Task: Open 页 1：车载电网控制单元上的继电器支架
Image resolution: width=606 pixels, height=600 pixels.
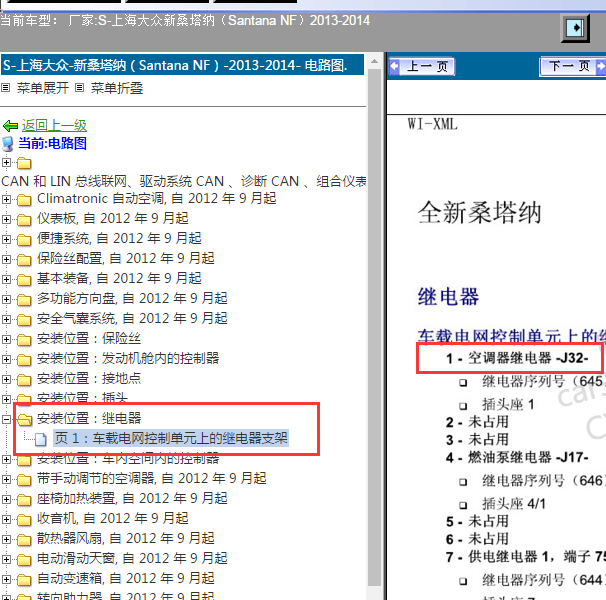Action: coord(171,438)
